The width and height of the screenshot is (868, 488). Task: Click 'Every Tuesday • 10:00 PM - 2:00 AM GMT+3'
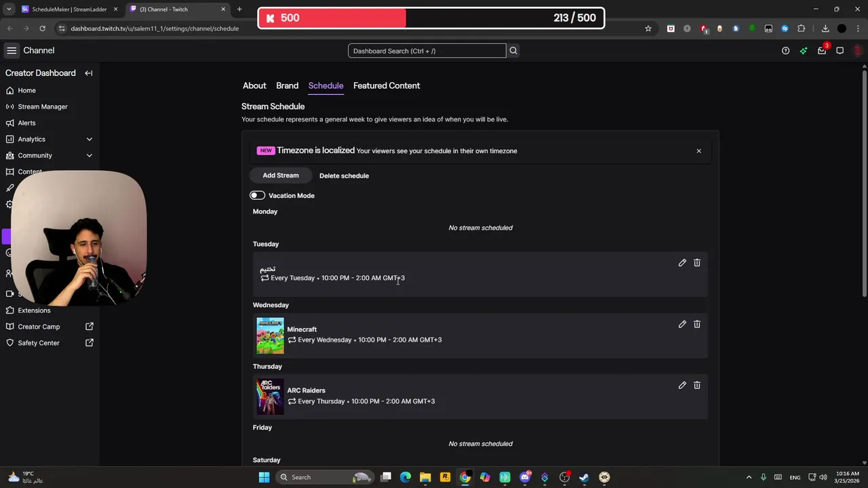click(332, 278)
